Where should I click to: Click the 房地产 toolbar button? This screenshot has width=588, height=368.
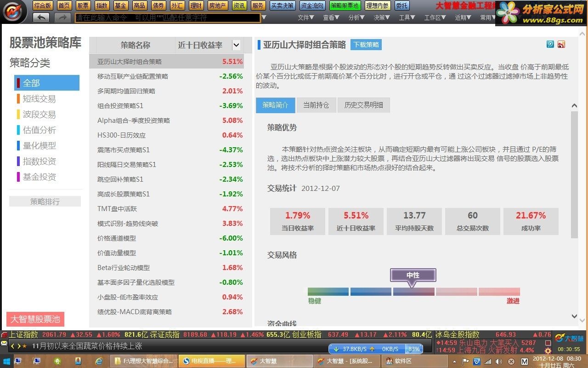[x=217, y=6]
